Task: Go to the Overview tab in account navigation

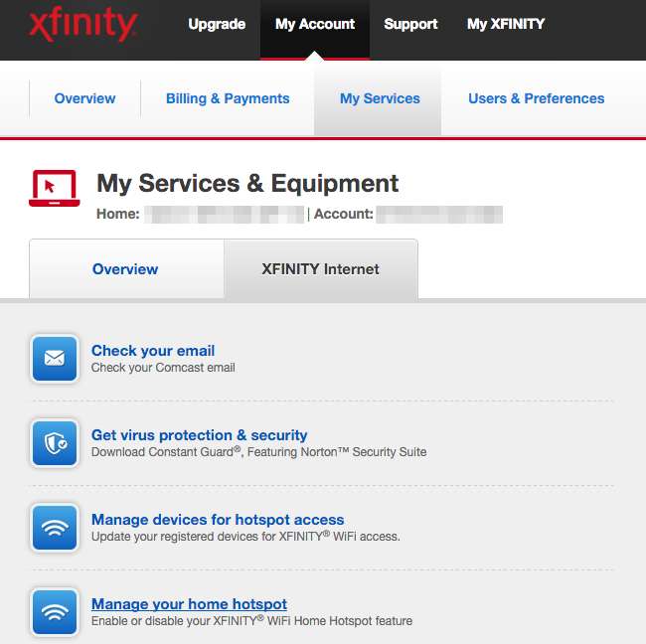Action: point(84,98)
